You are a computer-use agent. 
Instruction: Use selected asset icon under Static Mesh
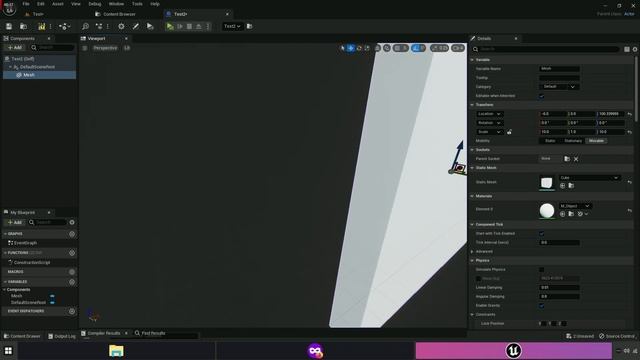pyautogui.click(x=562, y=186)
